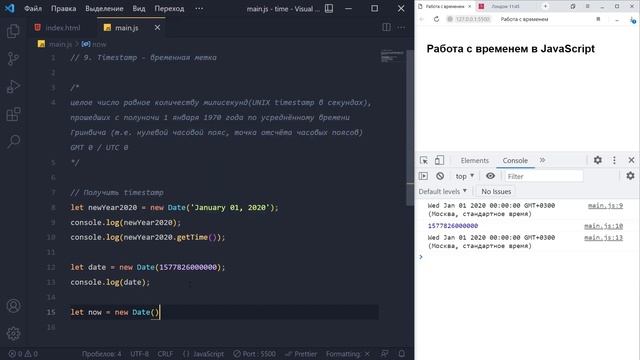Open the DevTools customize three-dot menu
The height and width of the screenshot is (360, 640).
[614, 160]
